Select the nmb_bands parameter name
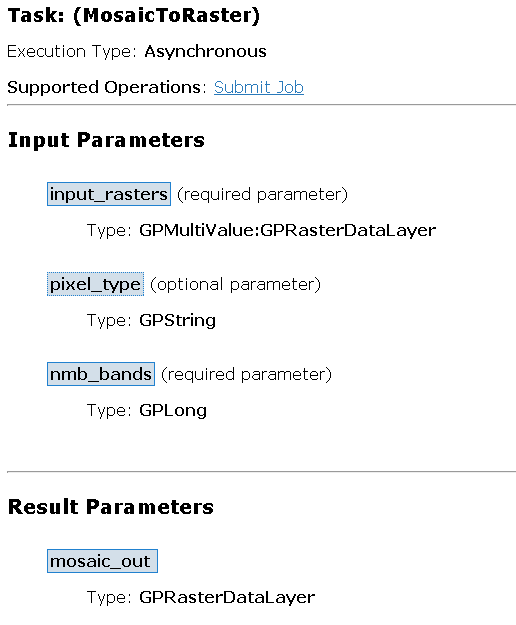The width and height of the screenshot is (516, 625). [101, 374]
